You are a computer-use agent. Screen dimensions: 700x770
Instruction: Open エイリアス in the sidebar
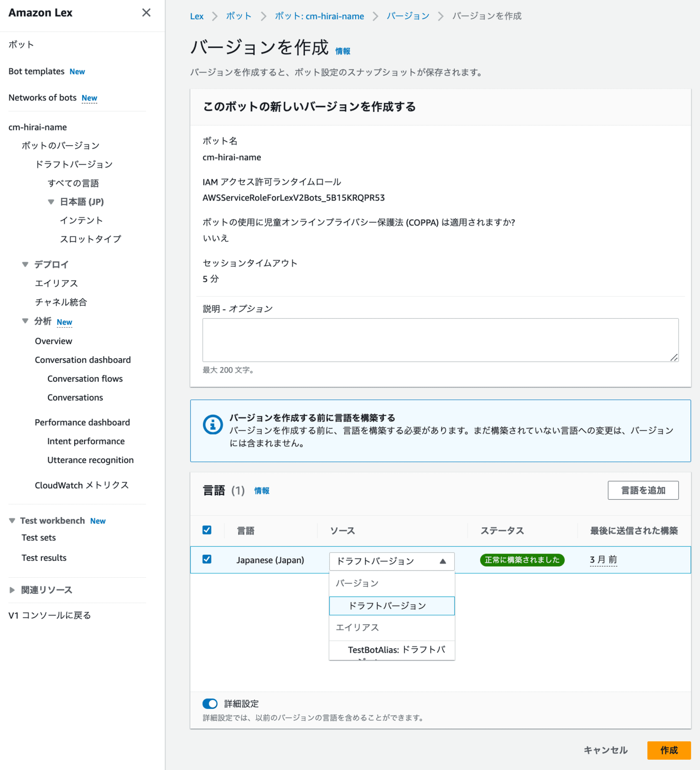tap(56, 283)
